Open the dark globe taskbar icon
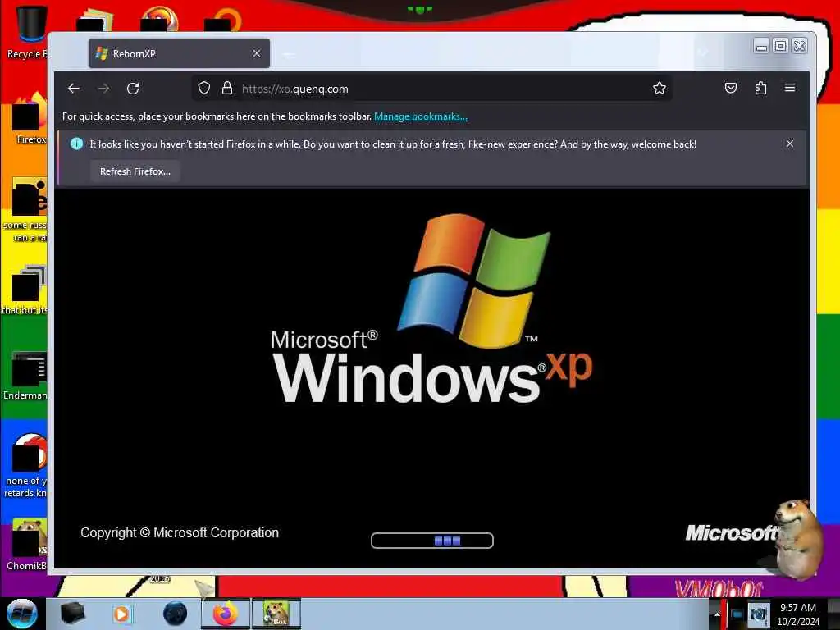 click(x=176, y=614)
